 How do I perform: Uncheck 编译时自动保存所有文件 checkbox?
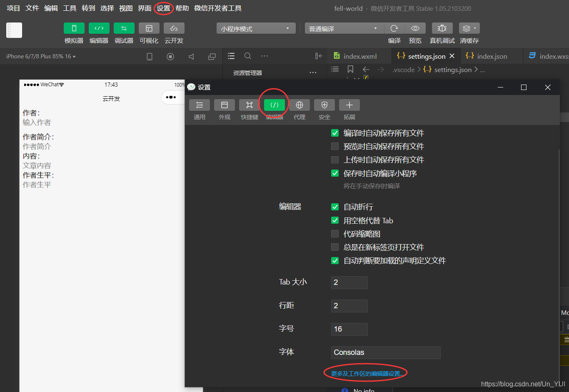tap(335, 133)
